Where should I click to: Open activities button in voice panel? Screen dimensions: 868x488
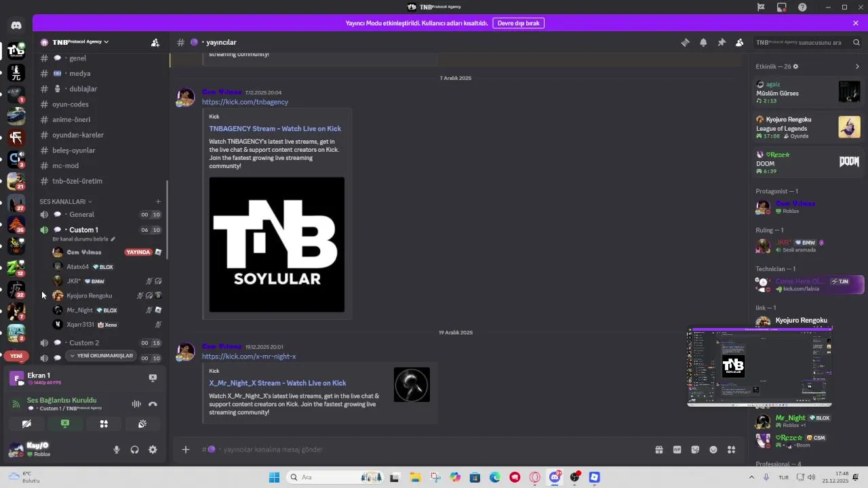pos(104,424)
